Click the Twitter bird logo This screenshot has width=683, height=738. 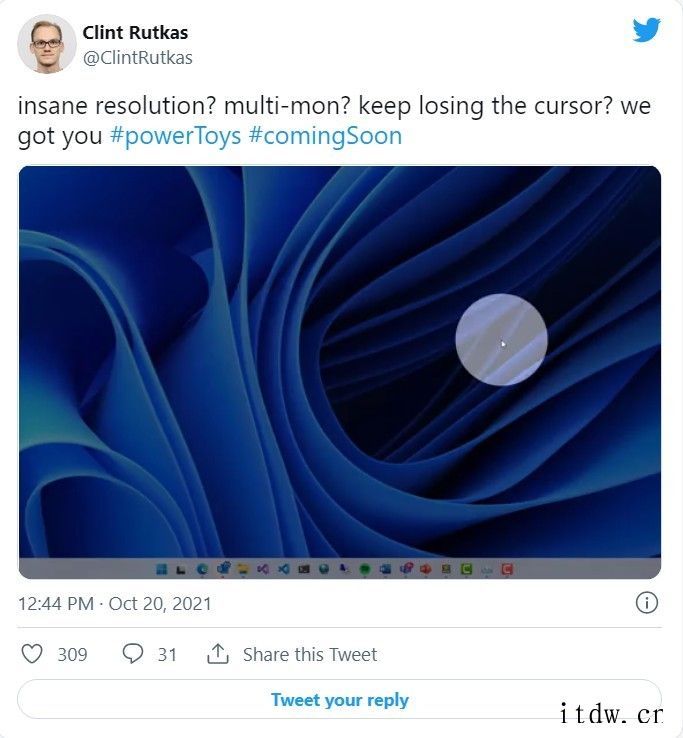click(646, 30)
